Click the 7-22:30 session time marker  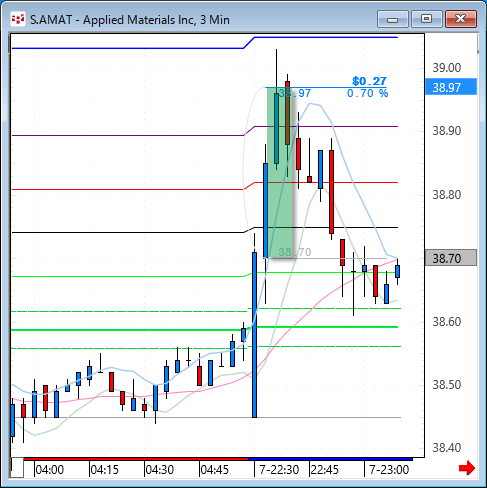[x=279, y=470]
